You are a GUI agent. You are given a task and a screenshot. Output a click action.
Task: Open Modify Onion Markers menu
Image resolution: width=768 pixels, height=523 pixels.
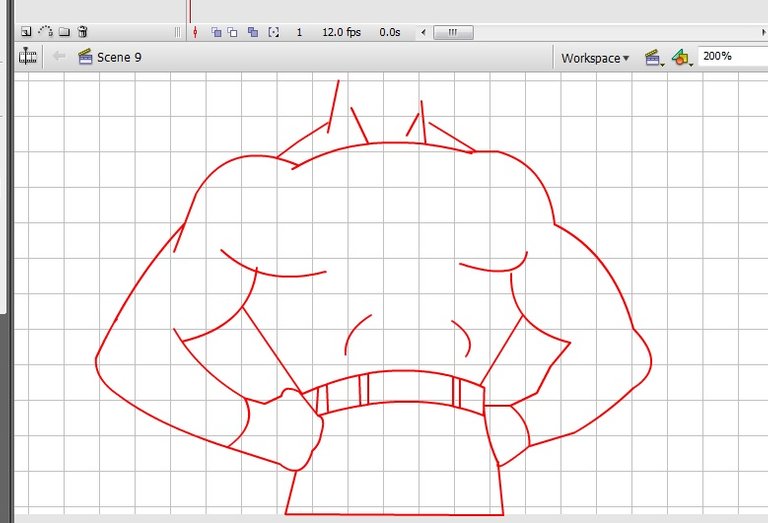click(x=274, y=32)
